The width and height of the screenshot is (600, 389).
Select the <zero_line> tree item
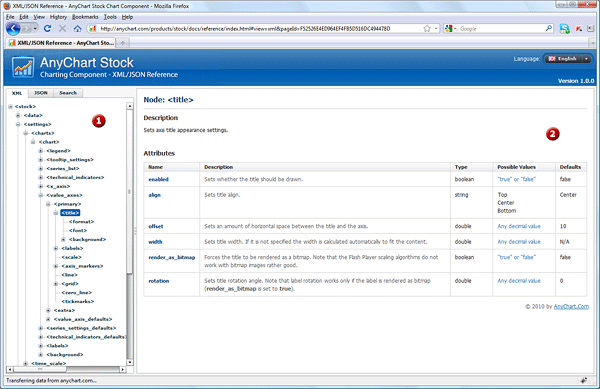click(x=77, y=293)
